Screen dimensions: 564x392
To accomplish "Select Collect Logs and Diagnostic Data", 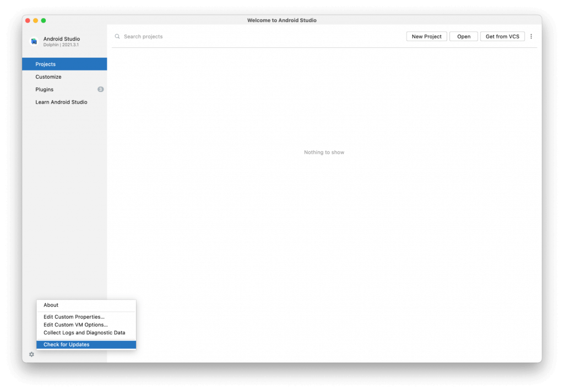I will click(84, 333).
